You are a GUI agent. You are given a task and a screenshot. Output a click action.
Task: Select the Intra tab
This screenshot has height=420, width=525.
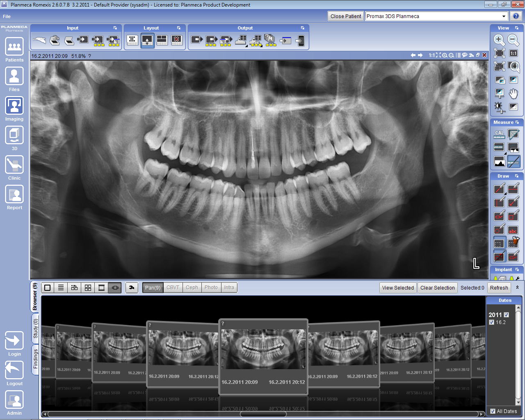click(x=229, y=288)
